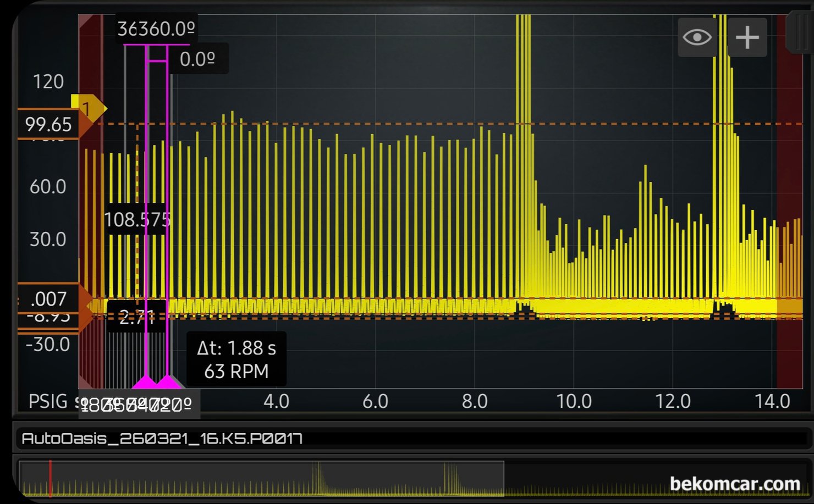This screenshot has height=504, width=814.
Task: Select the .007 orange cursor tag
Action: pos(48,298)
